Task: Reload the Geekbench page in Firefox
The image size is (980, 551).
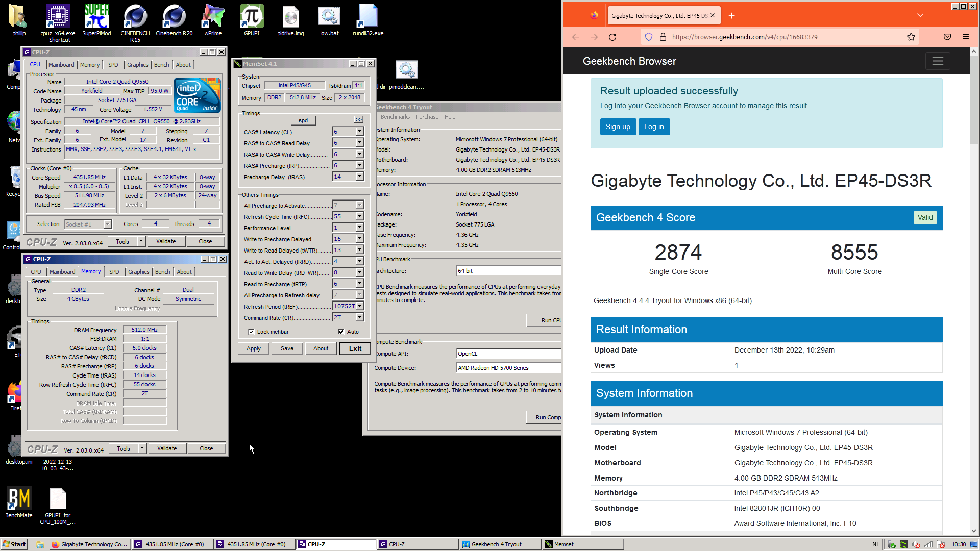Action: (612, 37)
